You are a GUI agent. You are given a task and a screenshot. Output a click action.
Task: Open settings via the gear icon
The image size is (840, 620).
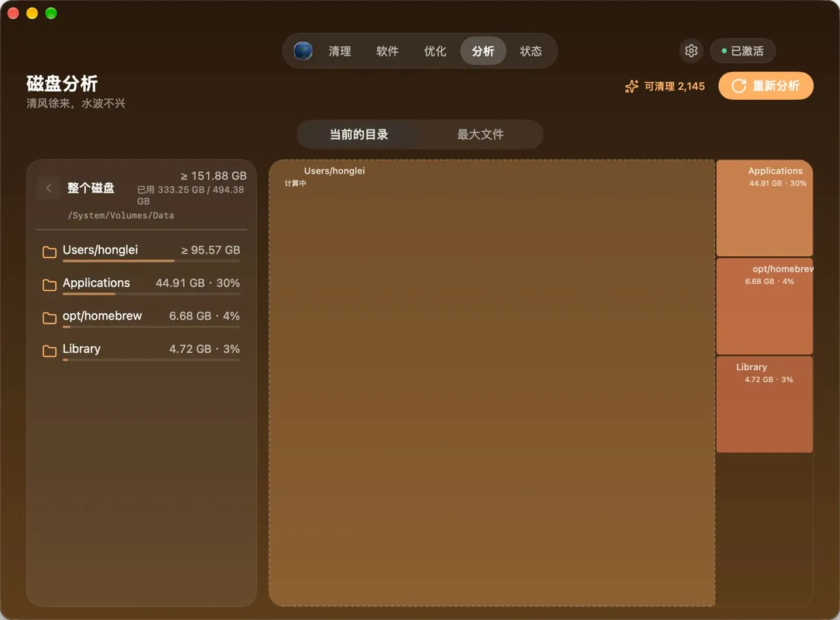(x=691, y=51)
